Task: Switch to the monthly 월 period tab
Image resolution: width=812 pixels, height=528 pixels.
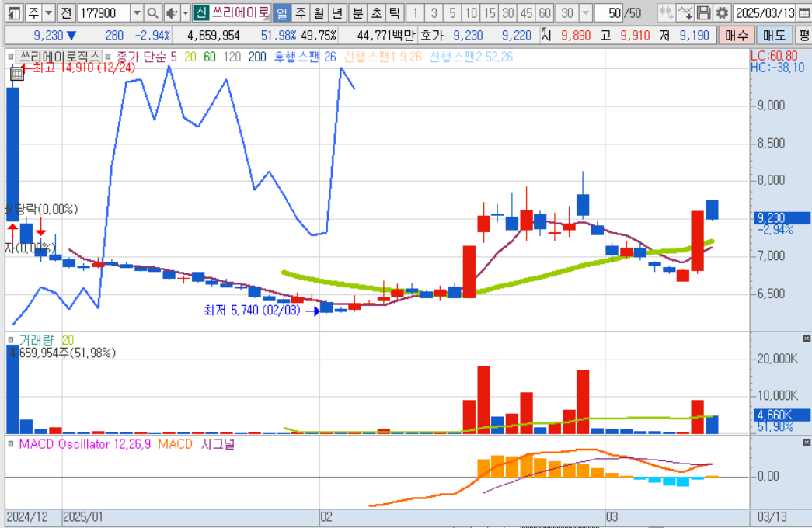Action: [x=319, y=13]
